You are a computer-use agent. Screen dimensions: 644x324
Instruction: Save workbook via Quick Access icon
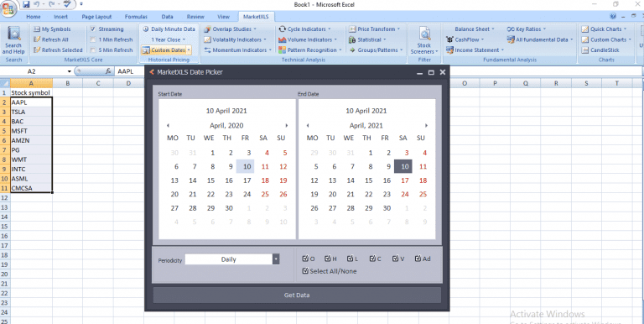click(26, 4)
